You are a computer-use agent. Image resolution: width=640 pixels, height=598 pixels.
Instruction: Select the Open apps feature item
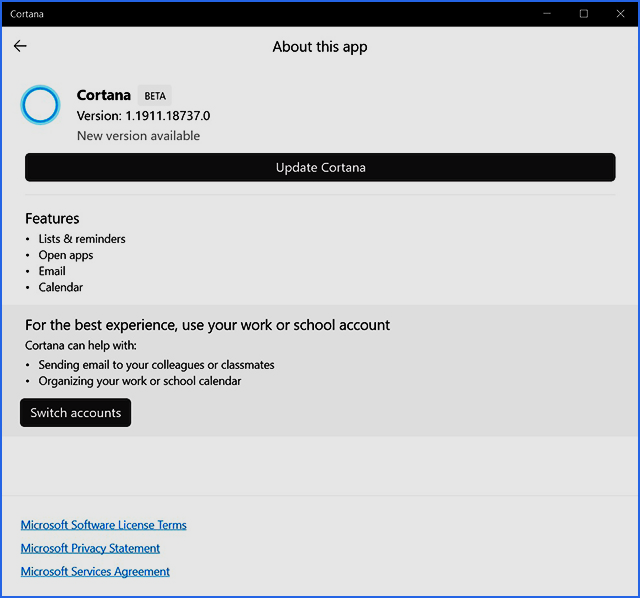point(66,255)
